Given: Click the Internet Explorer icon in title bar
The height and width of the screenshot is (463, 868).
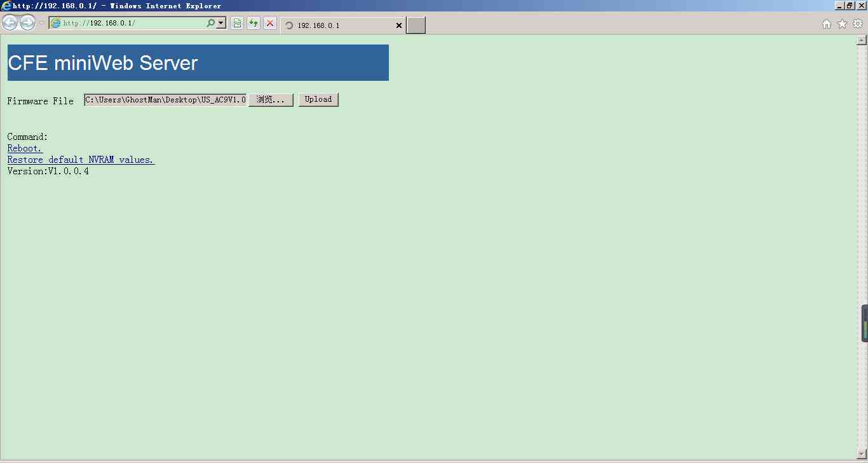Looking at the screenshot, I should click(6, 5).
